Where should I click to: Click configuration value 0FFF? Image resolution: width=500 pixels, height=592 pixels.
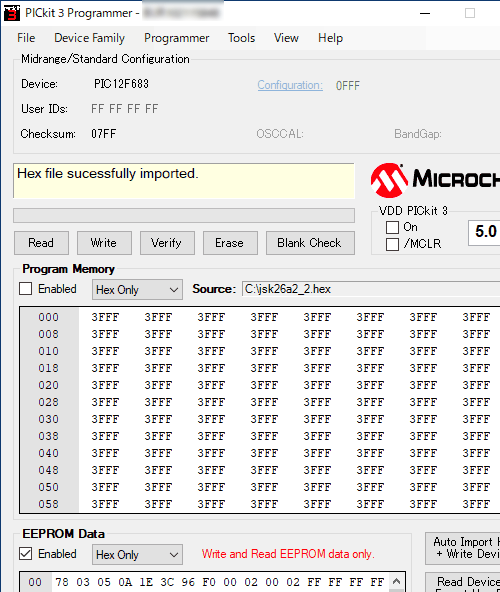(347, 86)
